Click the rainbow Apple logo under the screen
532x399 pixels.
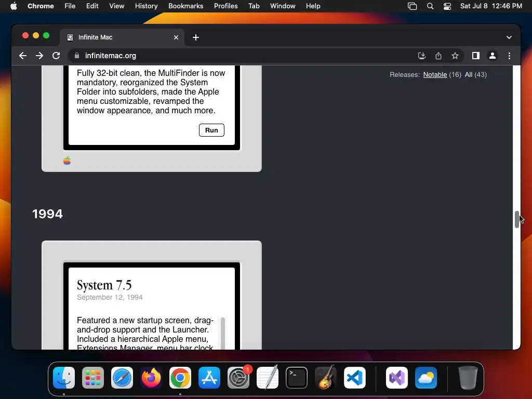pyautogui.click(x=67, y=161)
